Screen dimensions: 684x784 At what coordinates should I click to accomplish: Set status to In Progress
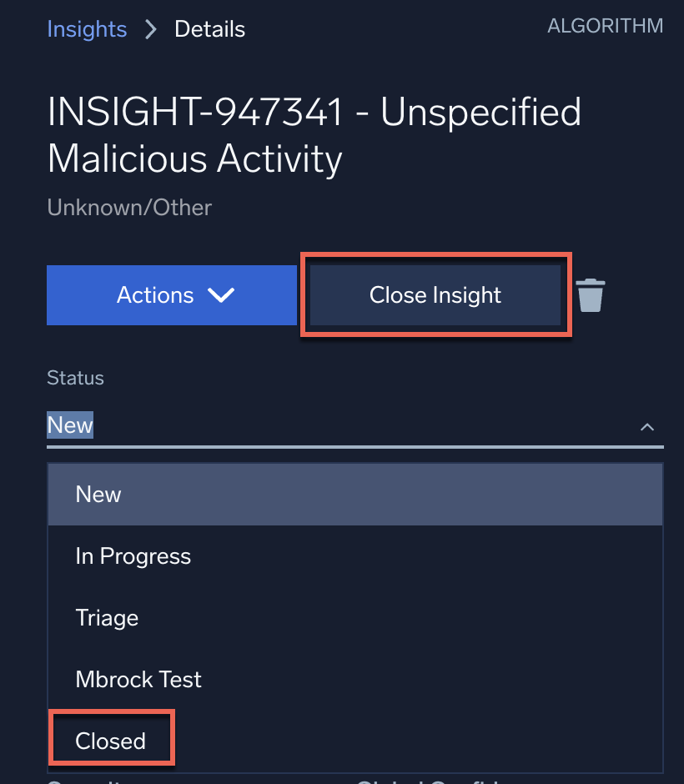(133, 556)
